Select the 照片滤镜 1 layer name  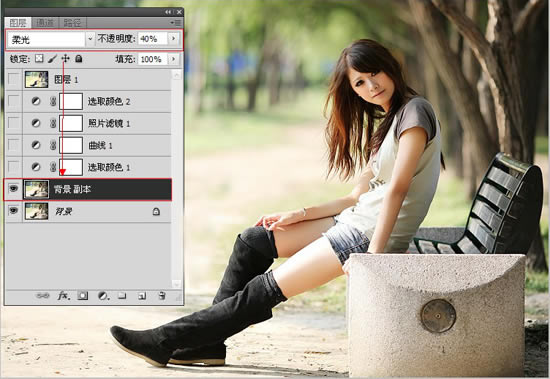[x=109, y=123]
